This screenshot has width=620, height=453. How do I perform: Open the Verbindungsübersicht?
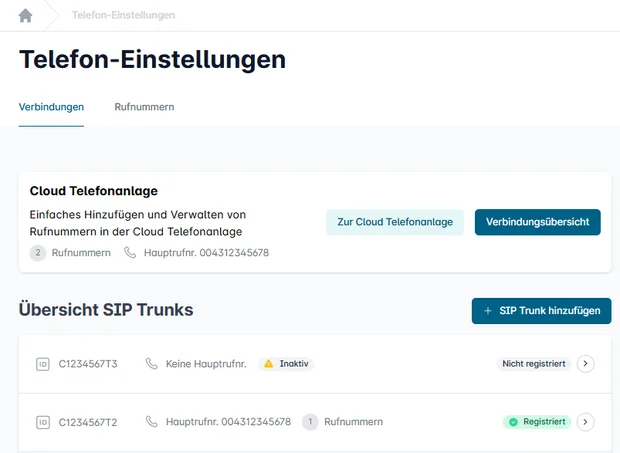pyautogui.click(x=537, y=222)
